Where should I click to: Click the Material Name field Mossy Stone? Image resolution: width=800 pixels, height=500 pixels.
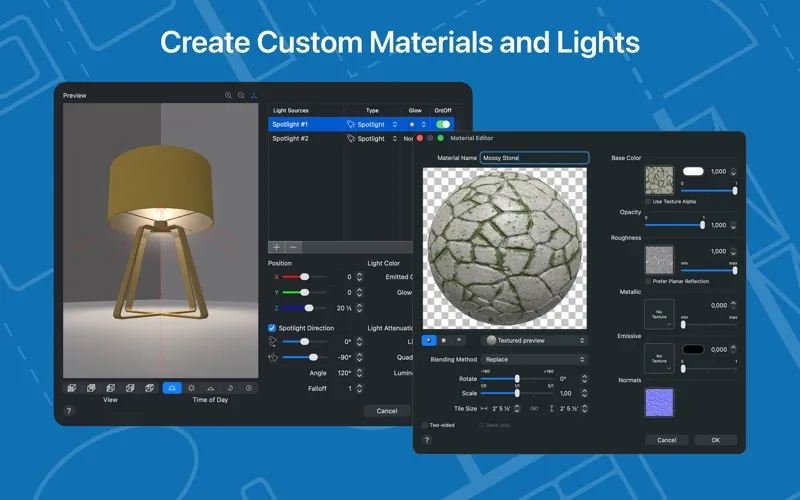[534, 158]
